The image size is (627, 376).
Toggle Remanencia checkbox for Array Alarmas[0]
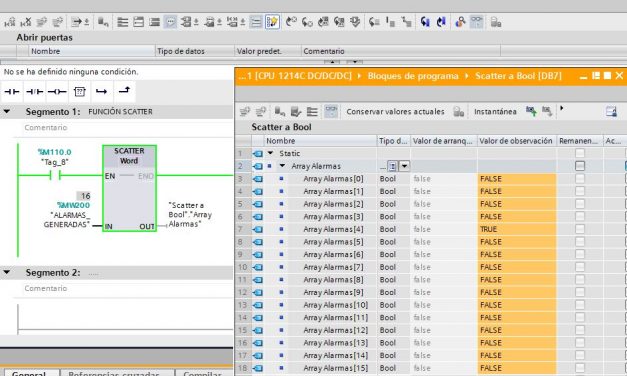tap(580, 178)
